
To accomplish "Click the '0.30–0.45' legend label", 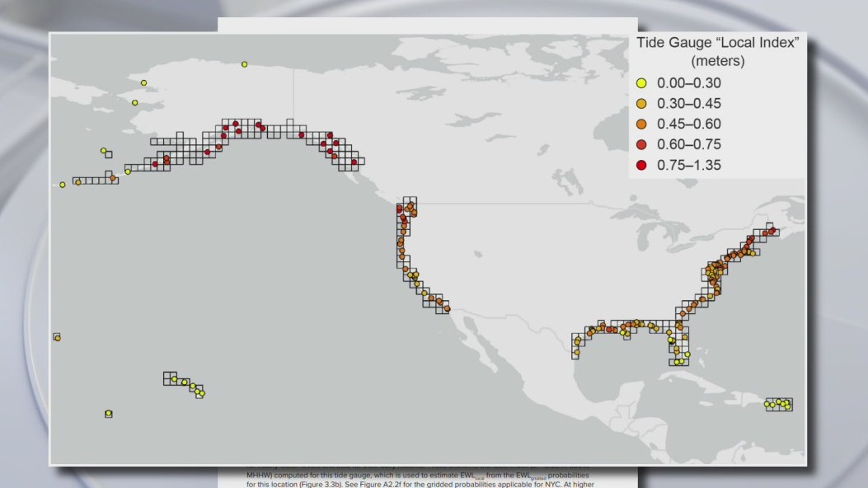I will pos(688,104).
